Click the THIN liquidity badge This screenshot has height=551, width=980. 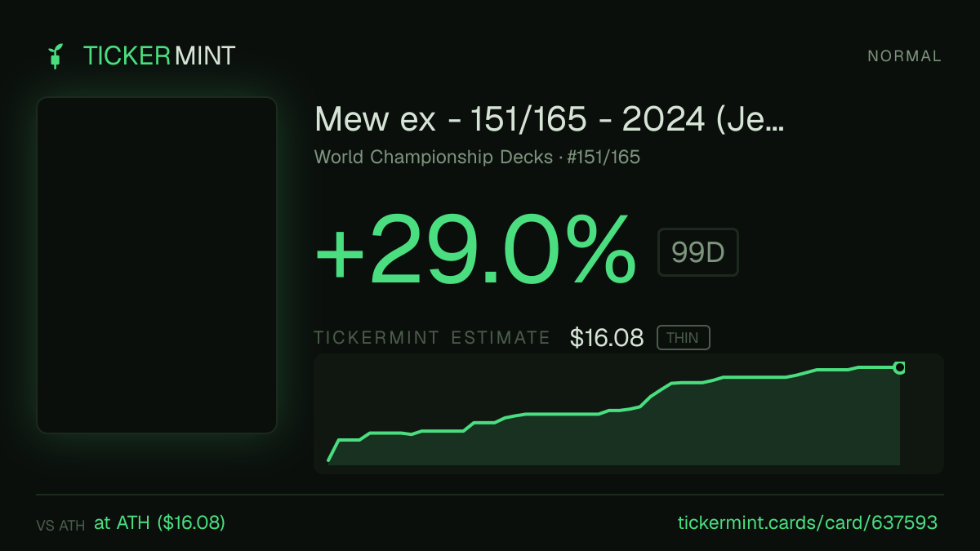[684, 338]
